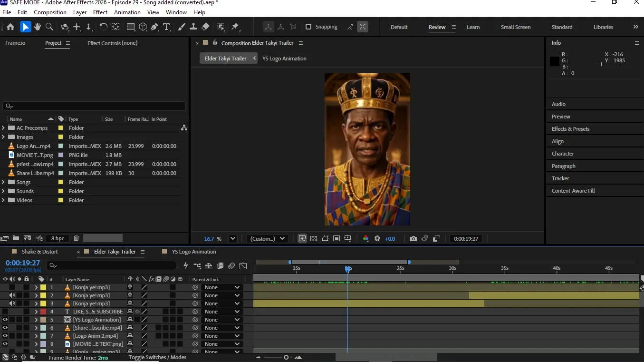The image size is (644, 362).
Task: Expand layer 4 LIKE SUBSCRIBE properties
Action: (36, 312)
